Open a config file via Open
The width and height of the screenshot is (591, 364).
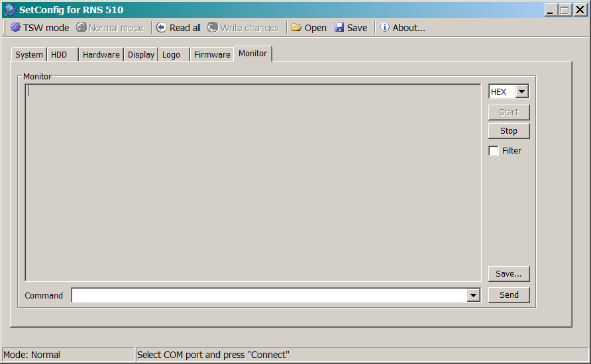click(309, 28)
